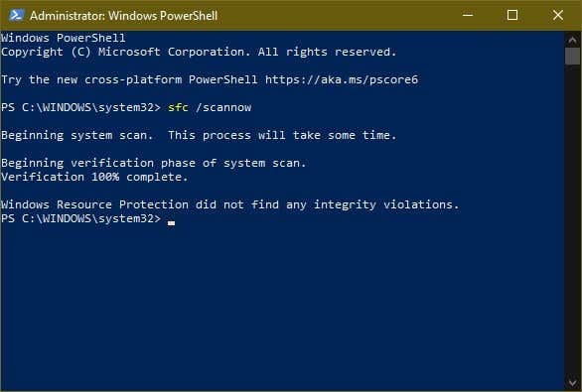Click the empty scrollbar track below the thumb

pos(572,218)
